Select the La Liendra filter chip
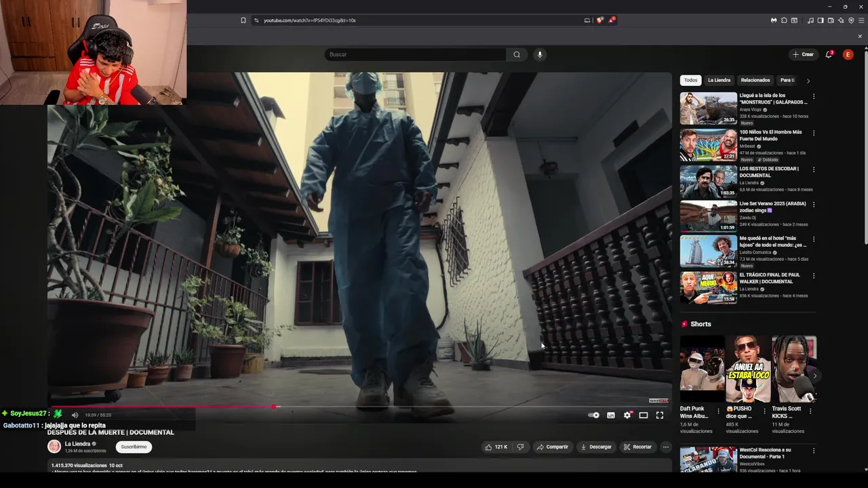The image size is (868, 488). point(719,80)
